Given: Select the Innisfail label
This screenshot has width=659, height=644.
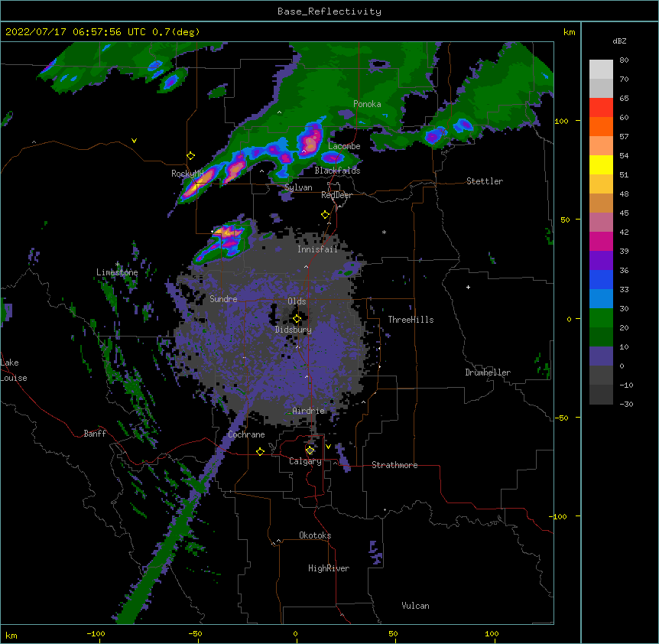Looking at the screenshot, I should tap(317, 249).
